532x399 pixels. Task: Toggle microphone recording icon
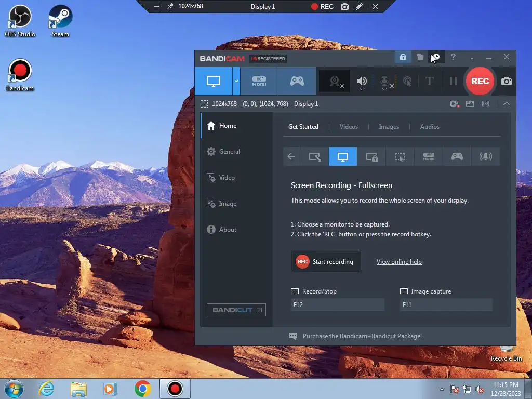(385, 82)
